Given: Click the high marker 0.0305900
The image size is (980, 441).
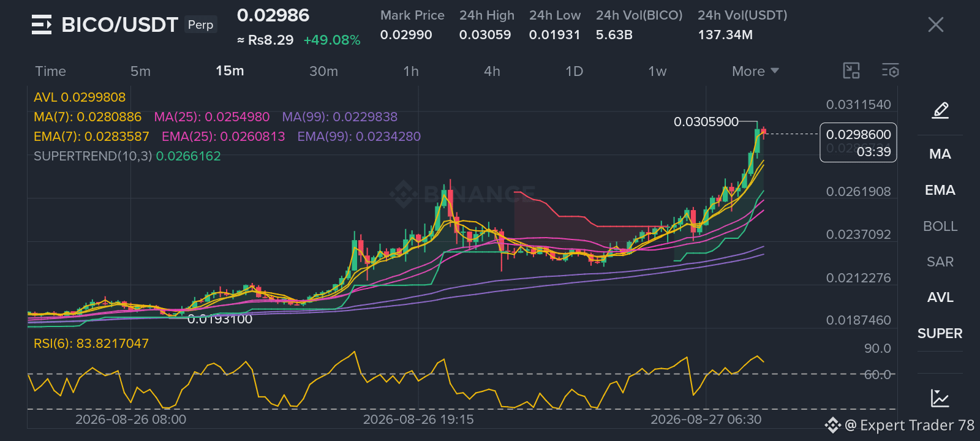Looking at the screenshot, I should click(706, 122).
